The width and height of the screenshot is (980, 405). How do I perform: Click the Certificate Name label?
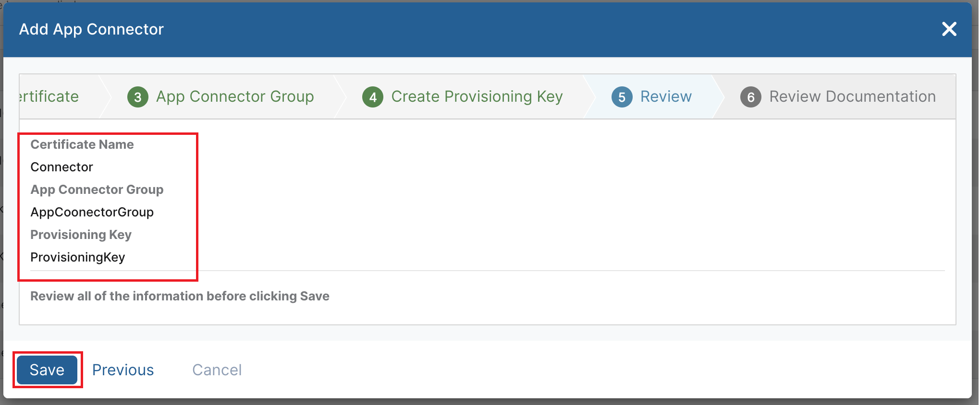click(82, 144)
